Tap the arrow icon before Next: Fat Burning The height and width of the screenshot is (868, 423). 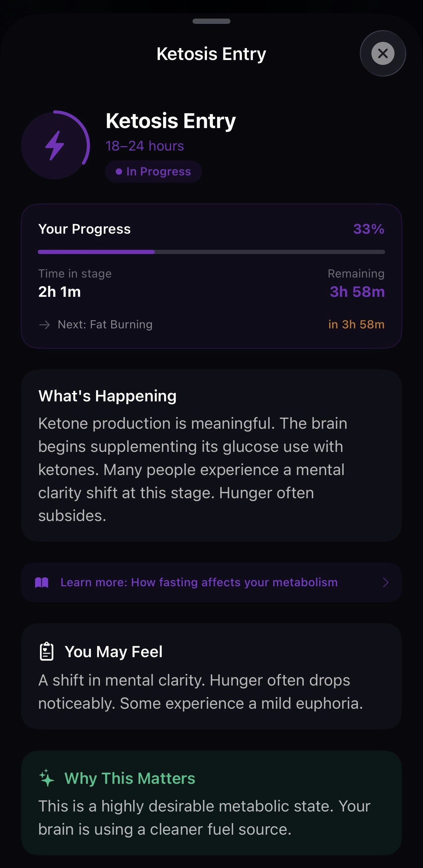45,325
